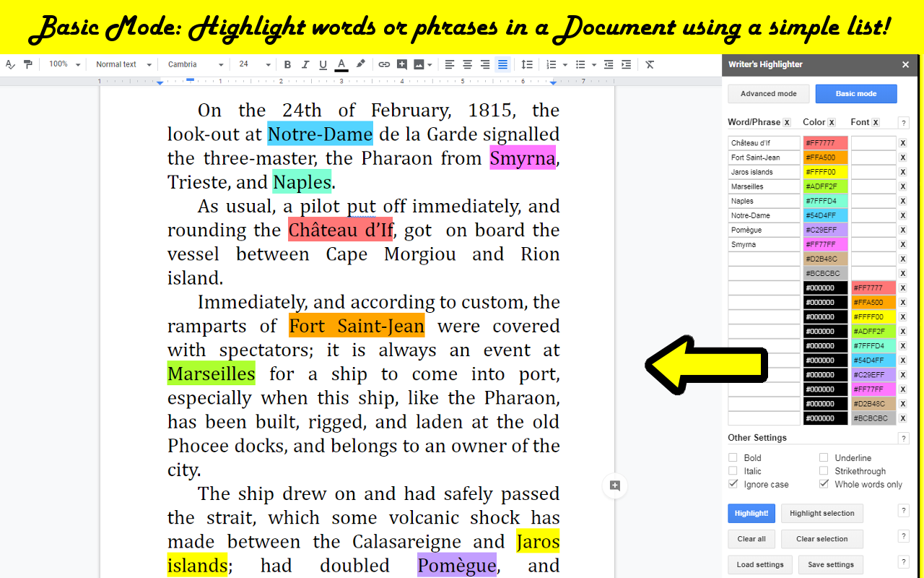
Task: Click the Clear selection button
Action: [821, 539]
